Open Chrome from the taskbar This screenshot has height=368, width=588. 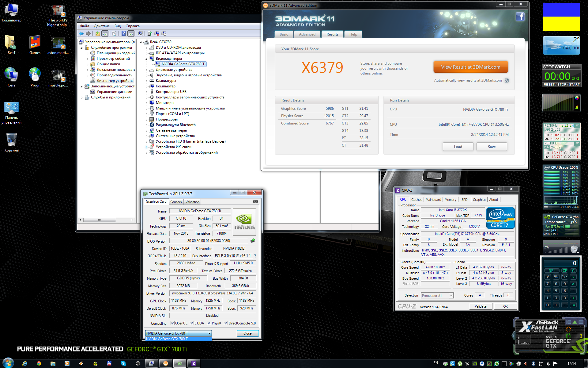point(39,363)
